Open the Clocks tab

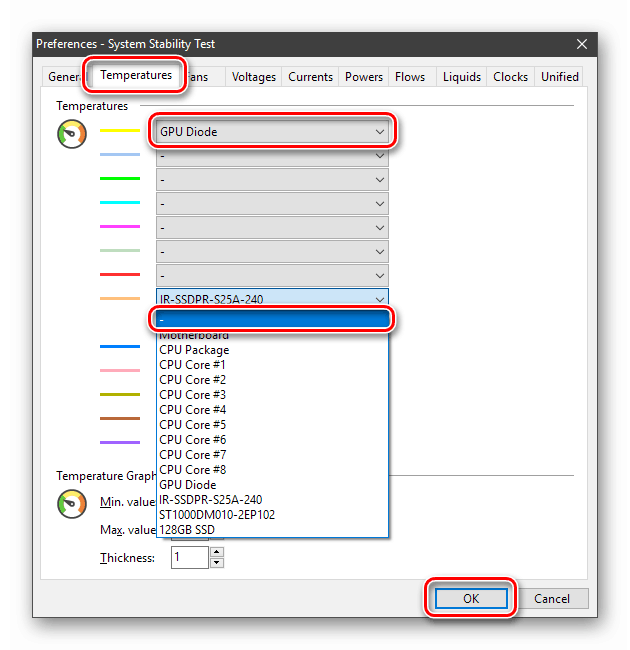pos(510,77)
